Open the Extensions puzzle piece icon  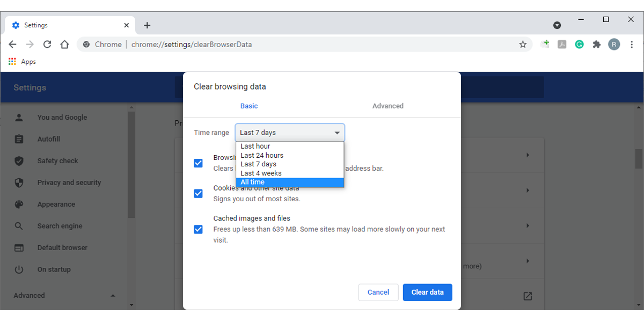coord(596,45)
